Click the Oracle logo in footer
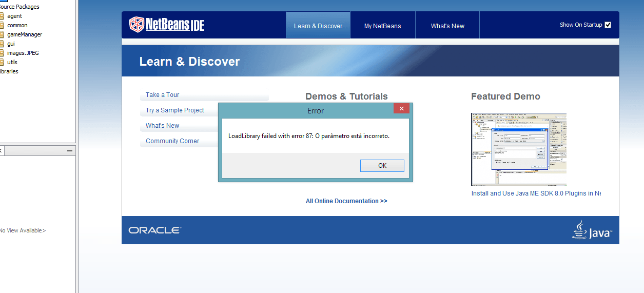This screenshot has height=293, width=644. click(154, 230)
